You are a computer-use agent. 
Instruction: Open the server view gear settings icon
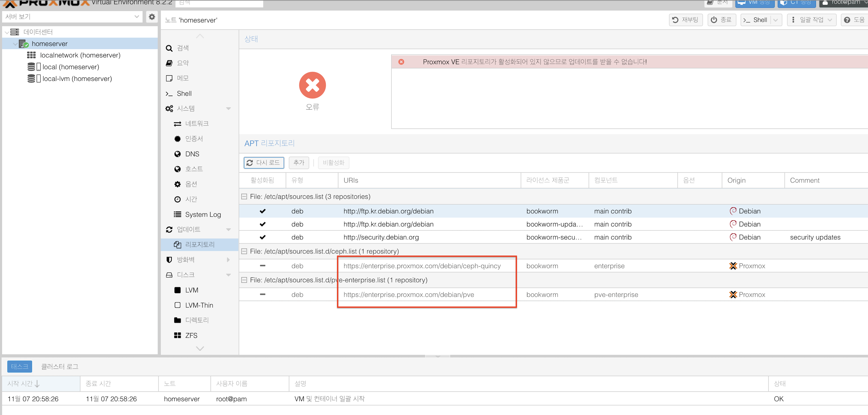[x=152, y=17]
